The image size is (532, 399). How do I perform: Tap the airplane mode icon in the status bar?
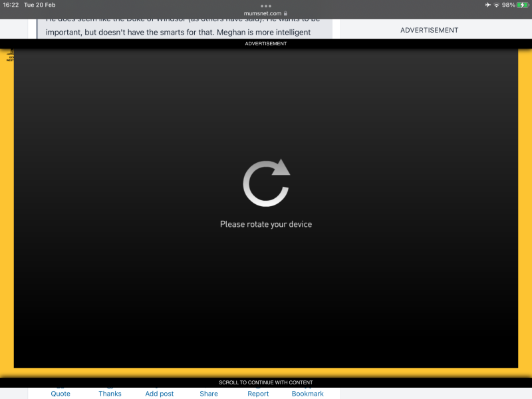[x=487, y=5]
